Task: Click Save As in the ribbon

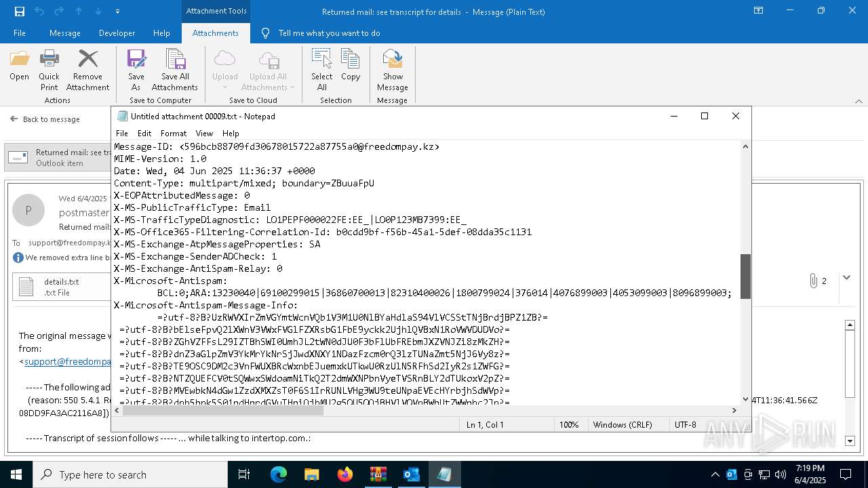Action: tap(136, 70)
